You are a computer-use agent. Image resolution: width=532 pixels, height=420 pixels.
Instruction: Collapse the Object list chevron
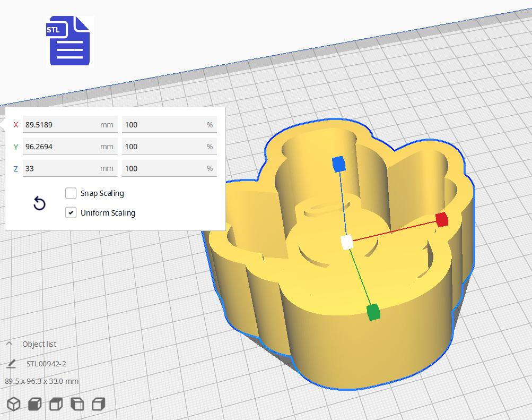9,344
